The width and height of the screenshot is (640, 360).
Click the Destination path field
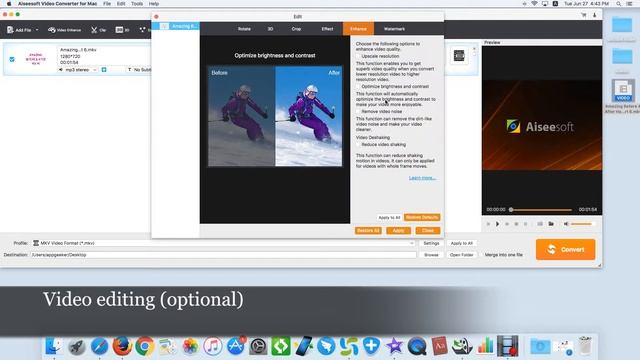[x=223, y=255]
